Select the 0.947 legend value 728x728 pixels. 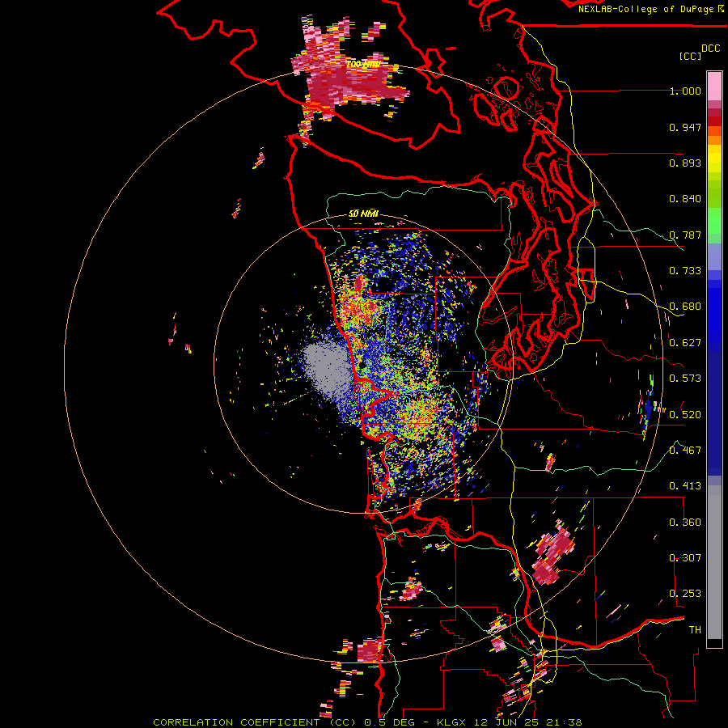click(685, 127)
